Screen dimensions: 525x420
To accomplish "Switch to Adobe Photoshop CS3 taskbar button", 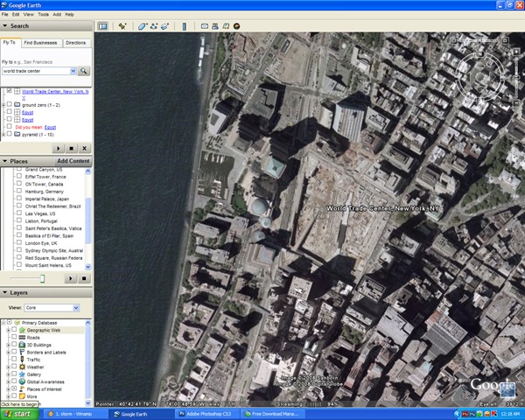I will point(207,414).
